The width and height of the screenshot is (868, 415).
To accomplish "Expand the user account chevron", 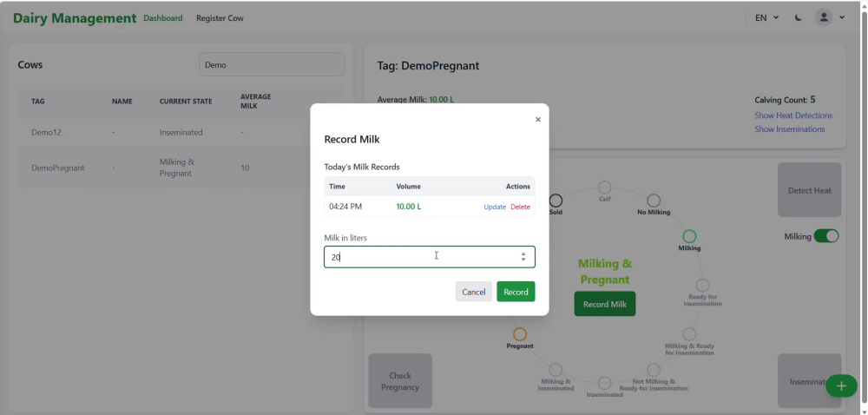I will pos(842,17).
